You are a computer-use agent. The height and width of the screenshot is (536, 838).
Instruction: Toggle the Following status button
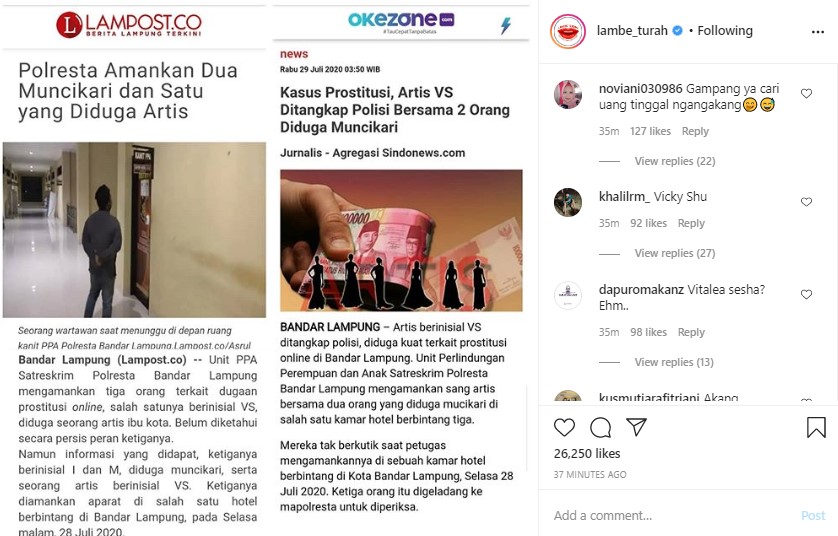(x=725, y=31)
